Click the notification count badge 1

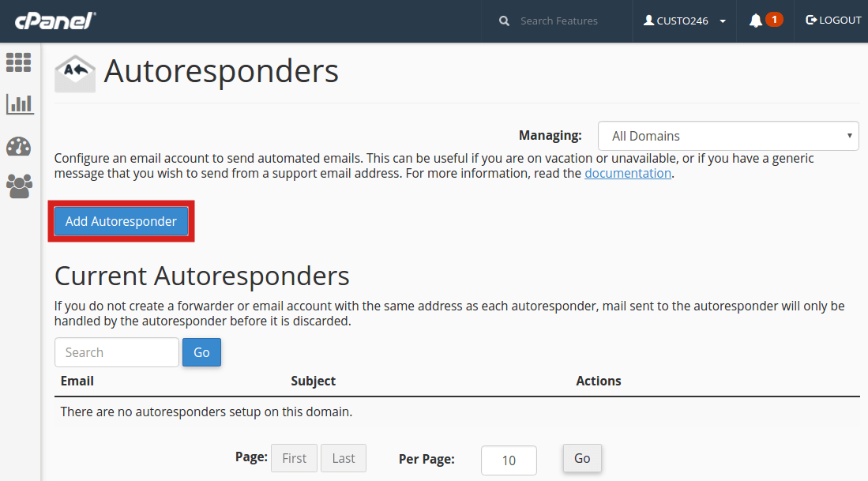[775, 20]
